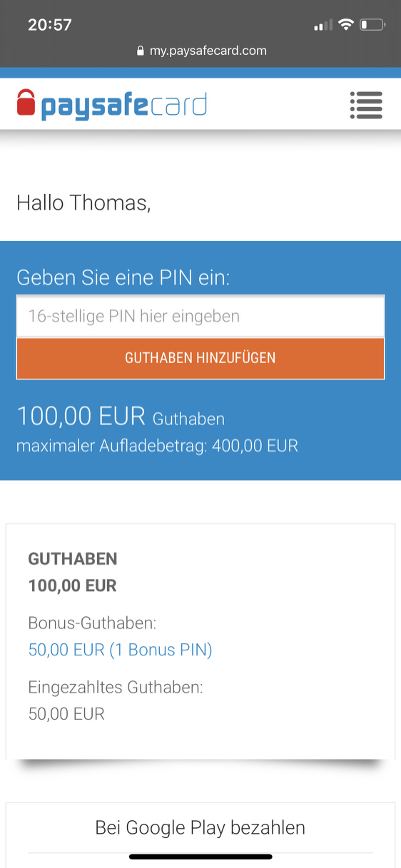Tap the red padlock logo icon
The width and height of the screenshot is (401, 868).
[x=26, y=103]
